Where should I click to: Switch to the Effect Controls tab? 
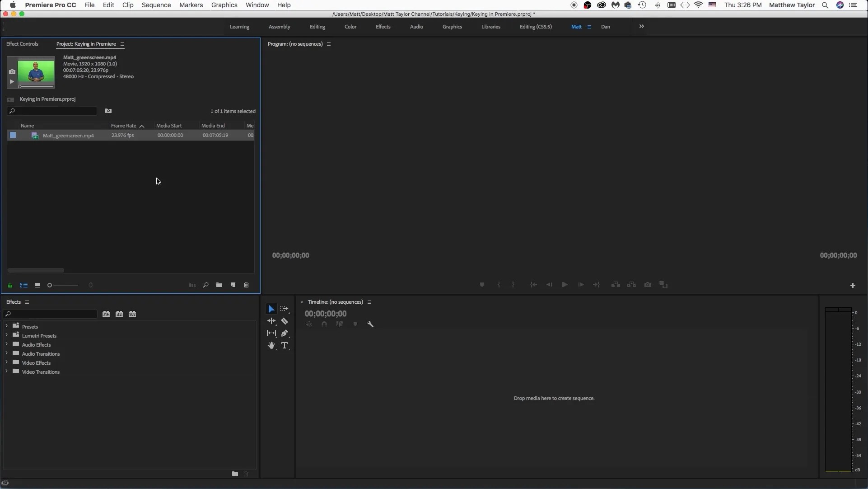tap(22, 43)
